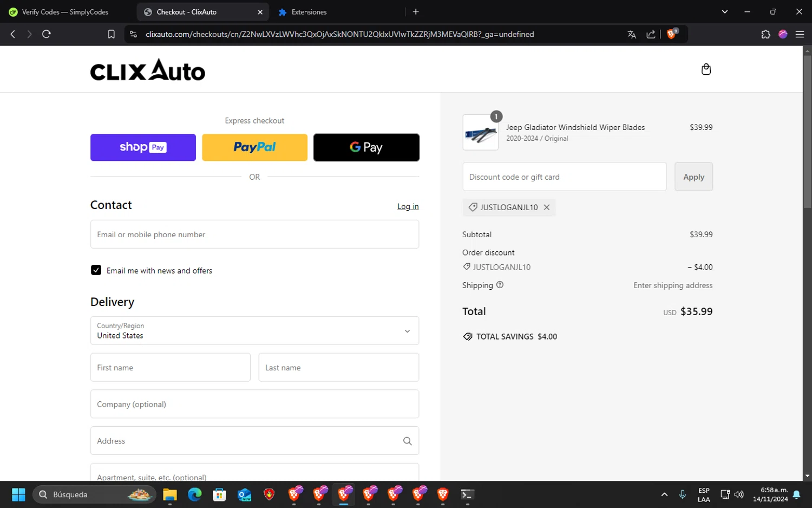812x508 pixels.
Task: Click Jeep Gladiator Windshield Wiper Blades title
Action: pyautogui.click(x=575, y=127)
